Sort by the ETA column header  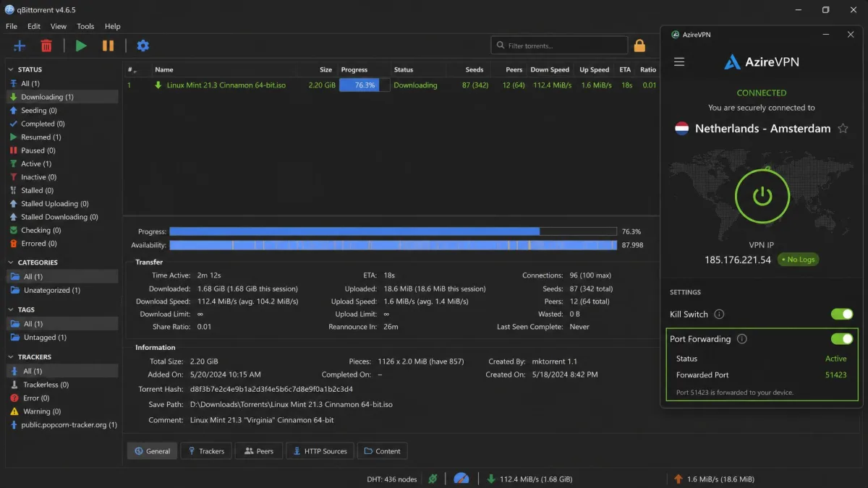pos(625,70)
